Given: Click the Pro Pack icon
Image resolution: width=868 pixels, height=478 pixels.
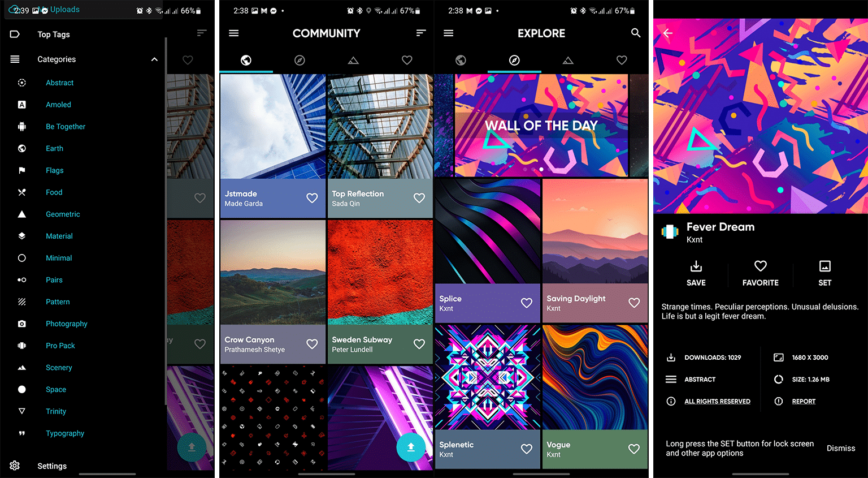Looking at the screenshot, I should 21,346.
